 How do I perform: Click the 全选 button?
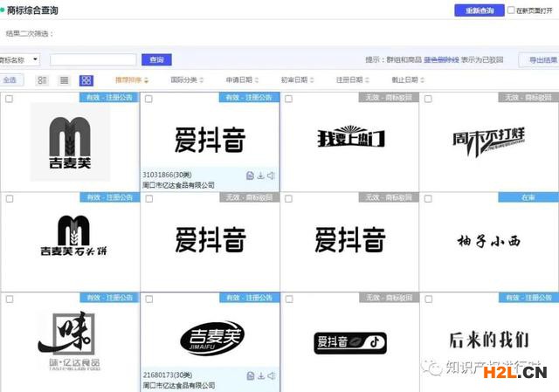coord(10,79)
